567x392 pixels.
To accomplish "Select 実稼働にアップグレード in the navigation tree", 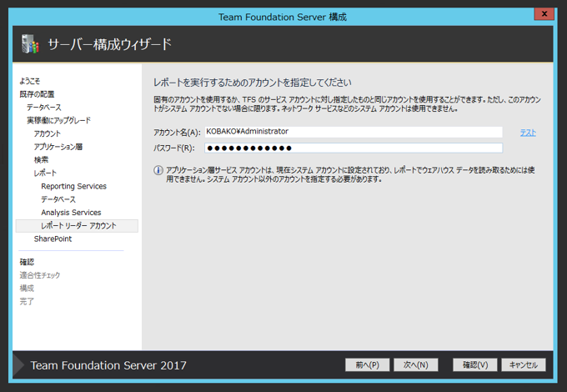I will 58,120.
